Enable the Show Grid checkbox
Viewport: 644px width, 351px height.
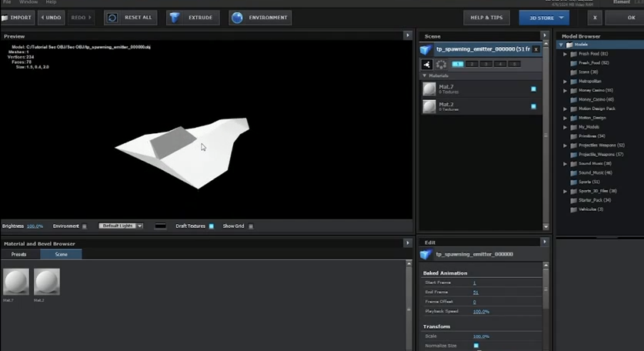point(251,226)
